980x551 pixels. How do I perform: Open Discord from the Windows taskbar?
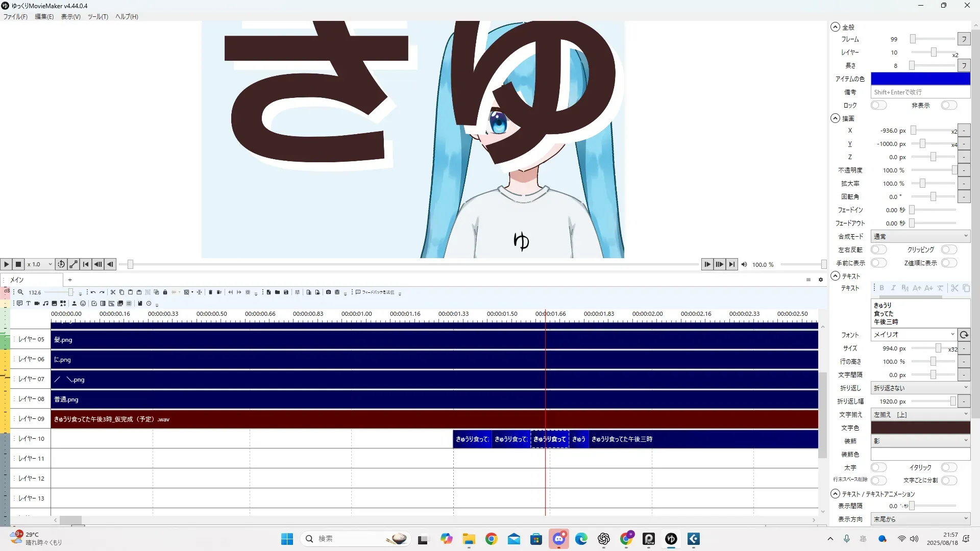pyautogui.click(x=559, y=539)
